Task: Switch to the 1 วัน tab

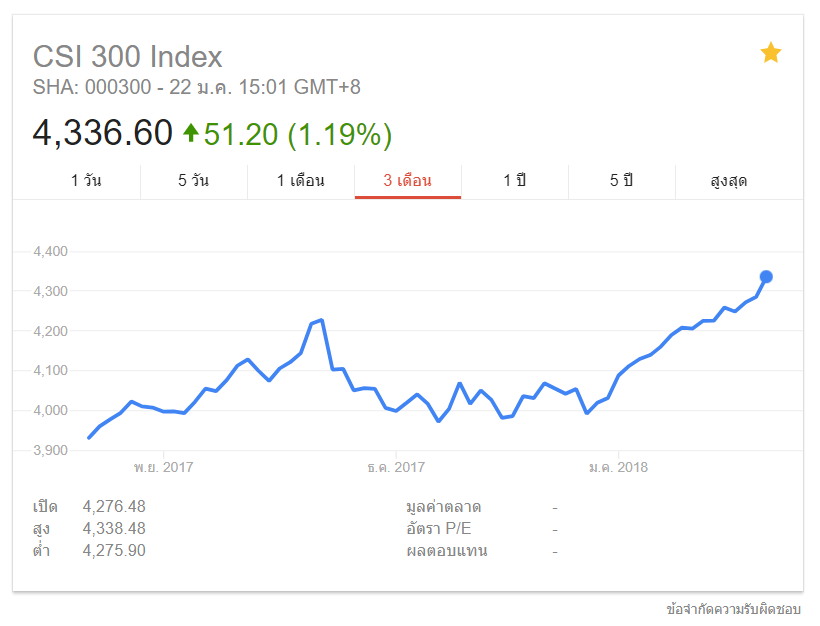Action: coord(86,181)
